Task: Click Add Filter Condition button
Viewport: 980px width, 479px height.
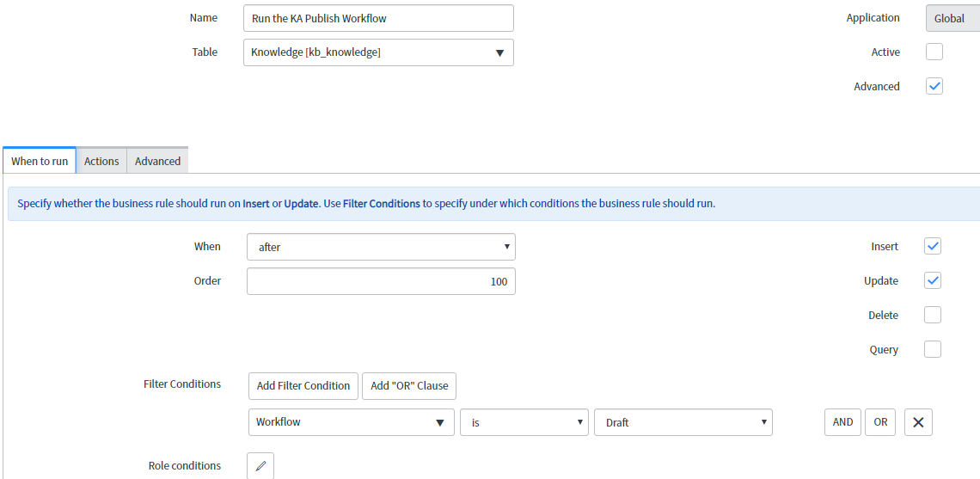Action: pos(303,385)
